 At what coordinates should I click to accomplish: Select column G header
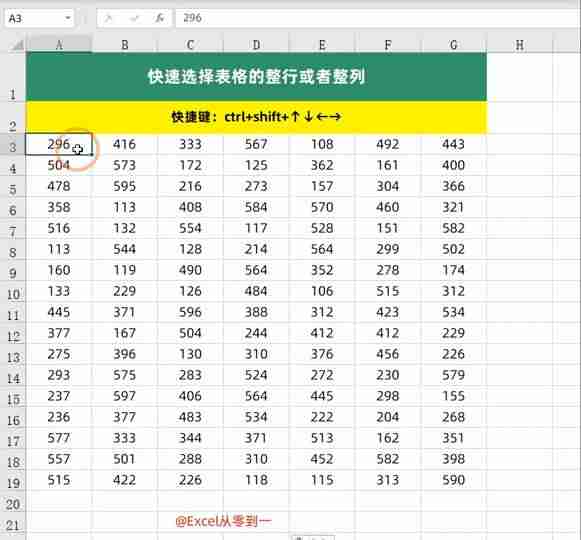tap(454, 45)
